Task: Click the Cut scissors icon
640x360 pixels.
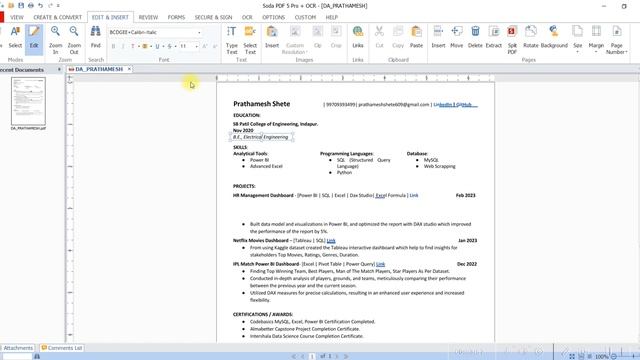Action: 379,37
